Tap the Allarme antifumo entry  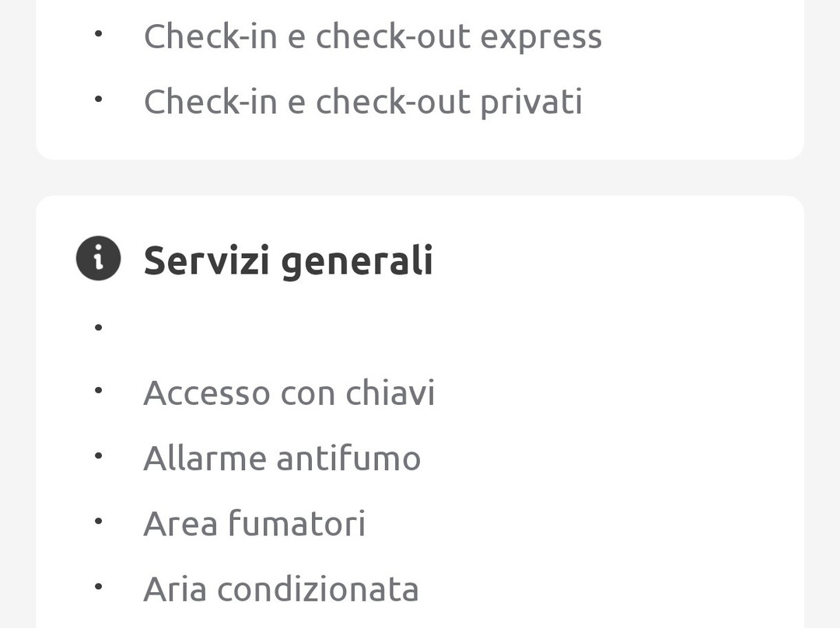tap(282, 458)
